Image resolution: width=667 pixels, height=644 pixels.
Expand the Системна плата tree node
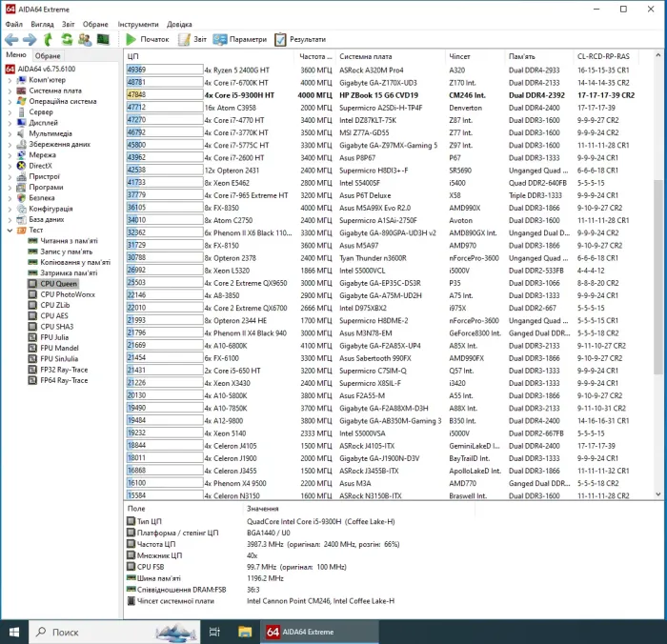[10, 91]
